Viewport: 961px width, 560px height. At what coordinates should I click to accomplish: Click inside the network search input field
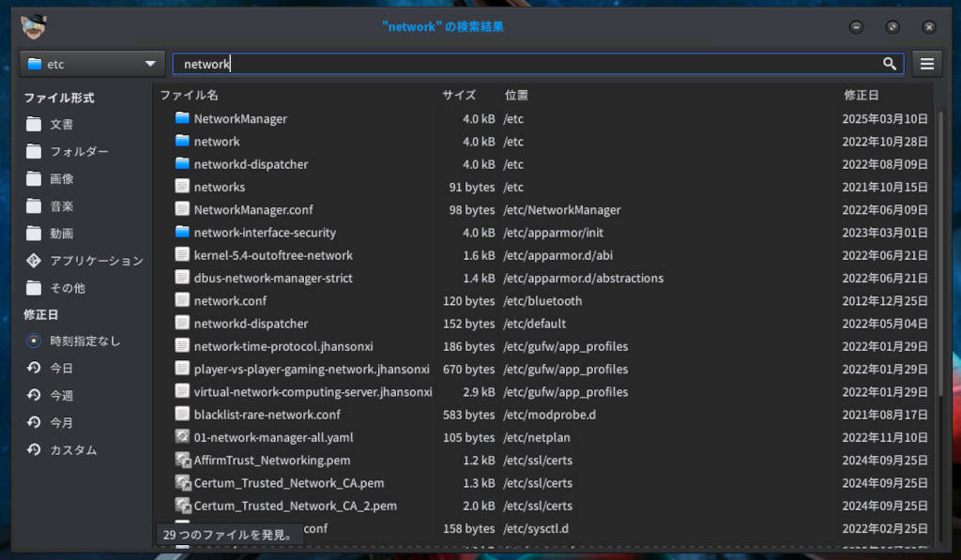526,64
